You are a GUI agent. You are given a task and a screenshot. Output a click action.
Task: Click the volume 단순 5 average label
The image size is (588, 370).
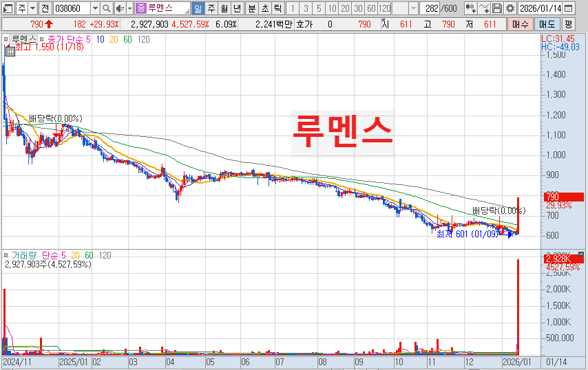54,255
